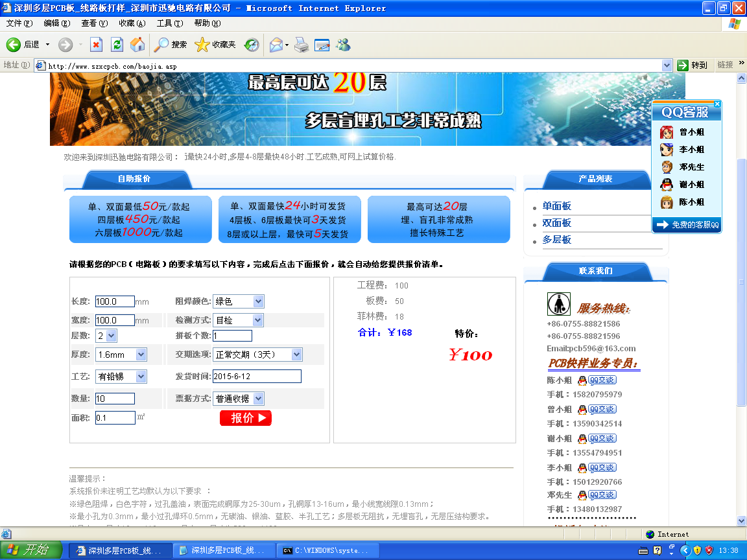The height and width of the screenshot is (560, 747).
Task: Open the Mail envelope toolbar icon
Action: (276, 45)
